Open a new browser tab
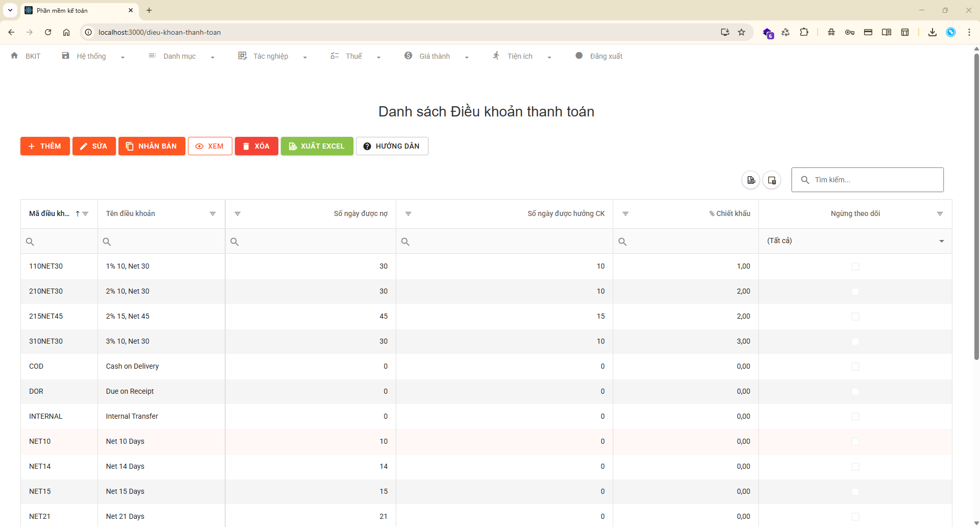 149,10
